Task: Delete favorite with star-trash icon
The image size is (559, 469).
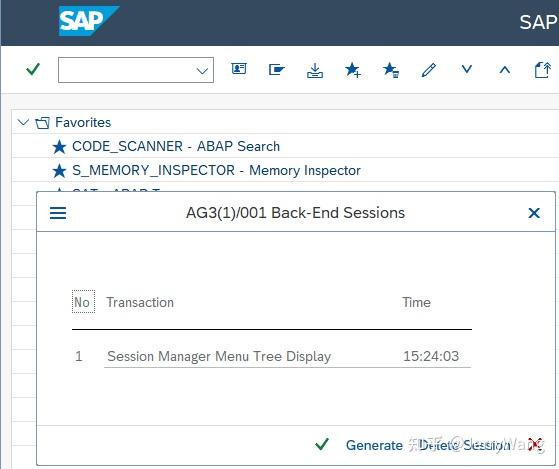Action: pyautogui.click(x=391, y=69)
